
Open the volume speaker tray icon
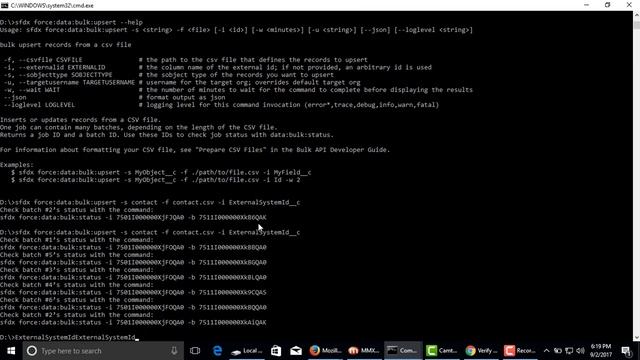click(580, 351)
